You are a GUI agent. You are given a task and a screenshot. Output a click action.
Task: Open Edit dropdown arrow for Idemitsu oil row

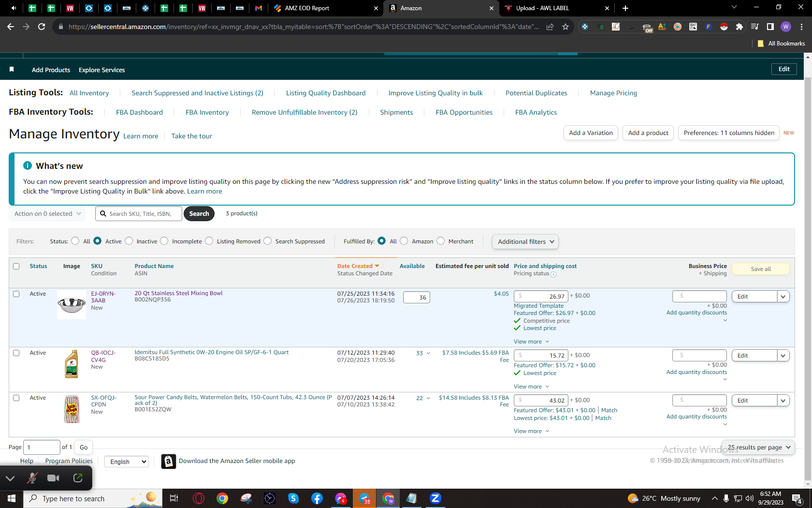click(x=783, y=356)
